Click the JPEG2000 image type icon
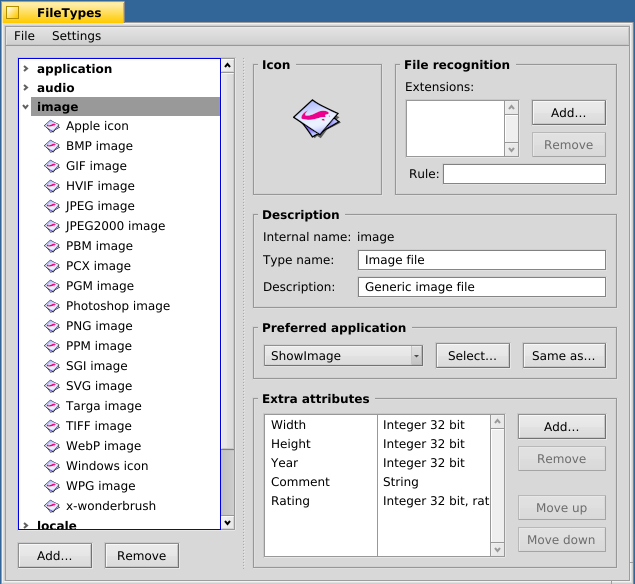Image resolution: width=635 pixels, height=584 pixels. (52, 226)
